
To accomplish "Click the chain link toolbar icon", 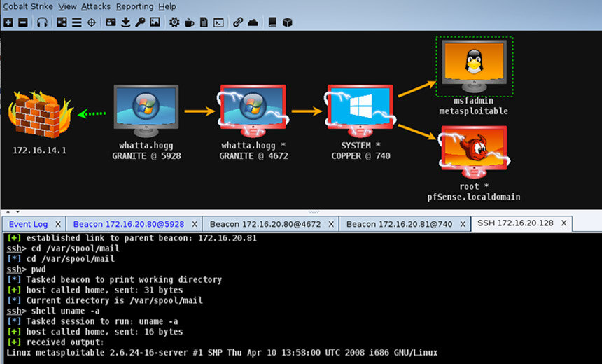I will [x=238, y=22].
